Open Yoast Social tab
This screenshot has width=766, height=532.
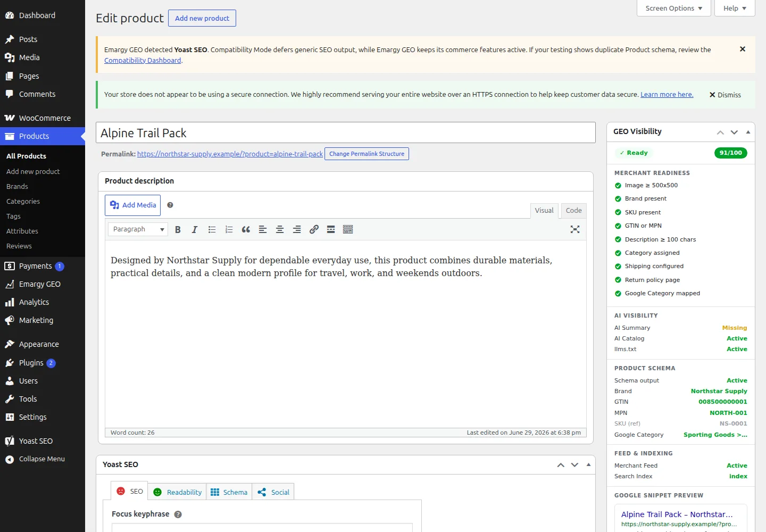(273, 492)
